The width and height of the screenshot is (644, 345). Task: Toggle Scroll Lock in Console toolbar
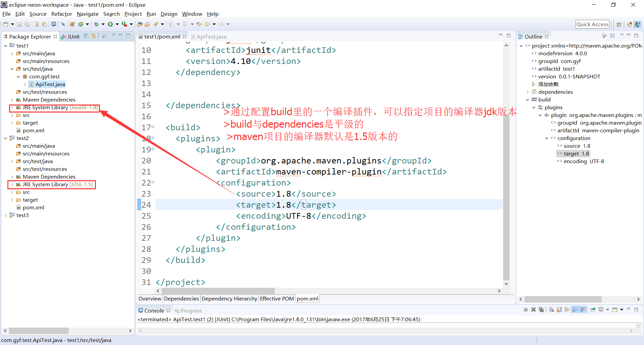pyautogui.click(x=559, y=310)
